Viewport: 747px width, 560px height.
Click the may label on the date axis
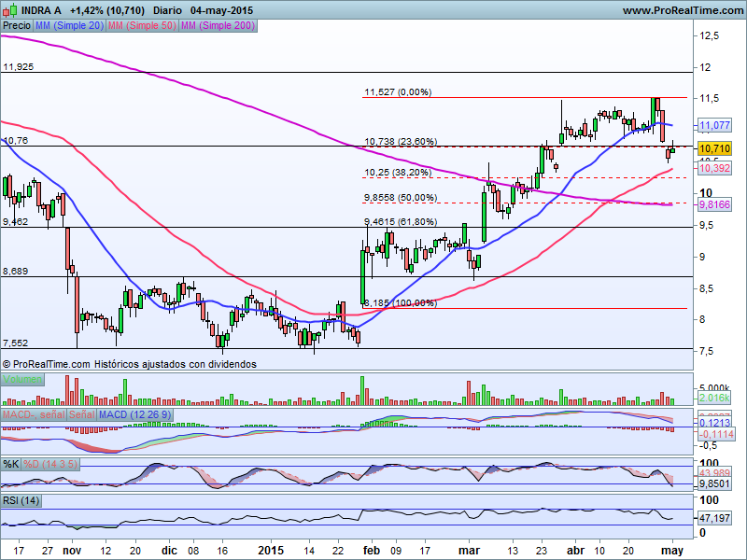(x=672, y=551)
